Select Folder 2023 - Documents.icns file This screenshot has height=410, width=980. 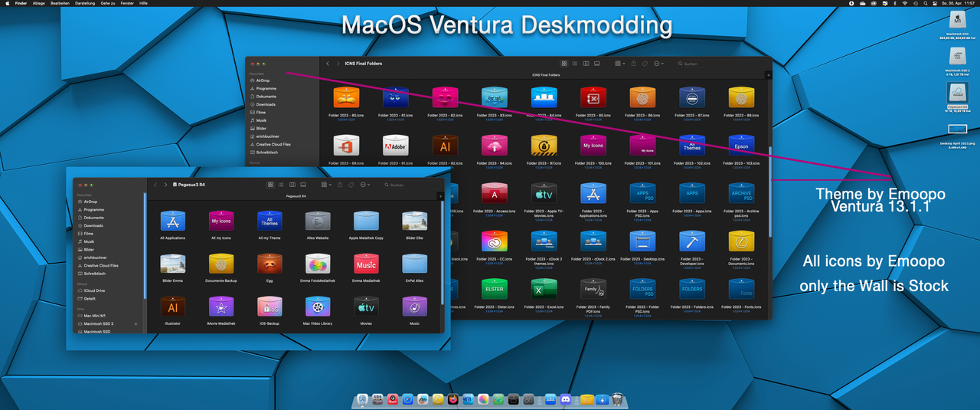pos(741,241)
